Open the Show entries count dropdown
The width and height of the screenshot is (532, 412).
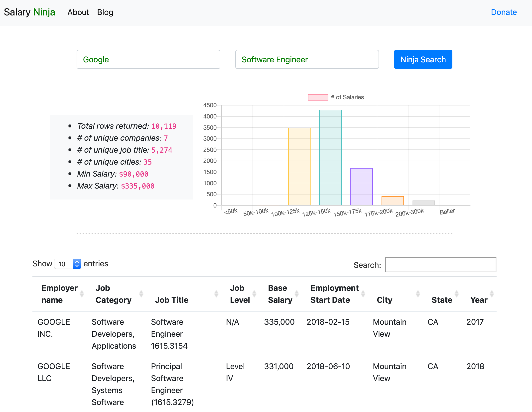point(68,264)
